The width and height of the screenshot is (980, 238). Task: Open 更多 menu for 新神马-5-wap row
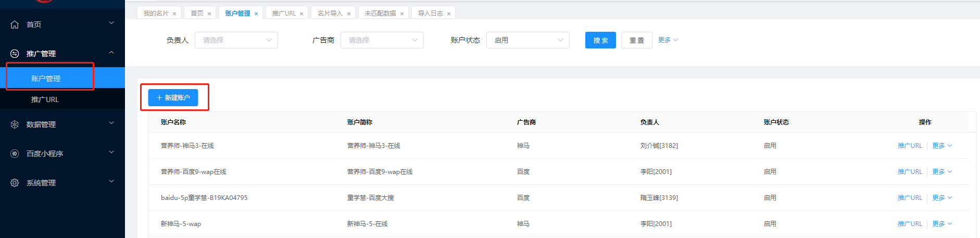point(941,224)
